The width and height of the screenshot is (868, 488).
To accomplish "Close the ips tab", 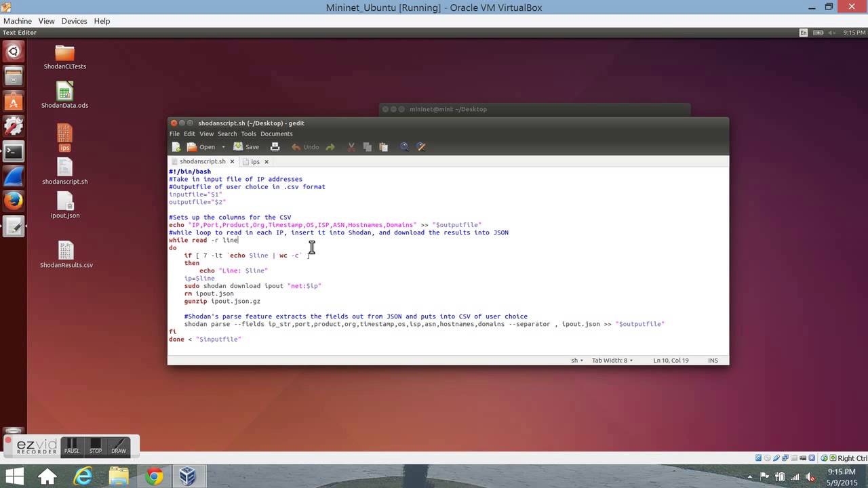I will (267, 162).
